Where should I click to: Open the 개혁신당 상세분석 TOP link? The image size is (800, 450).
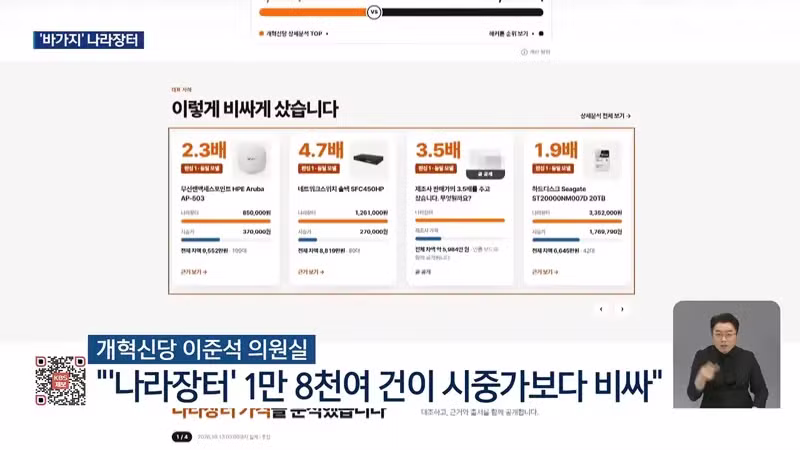(x=294, y=34)
